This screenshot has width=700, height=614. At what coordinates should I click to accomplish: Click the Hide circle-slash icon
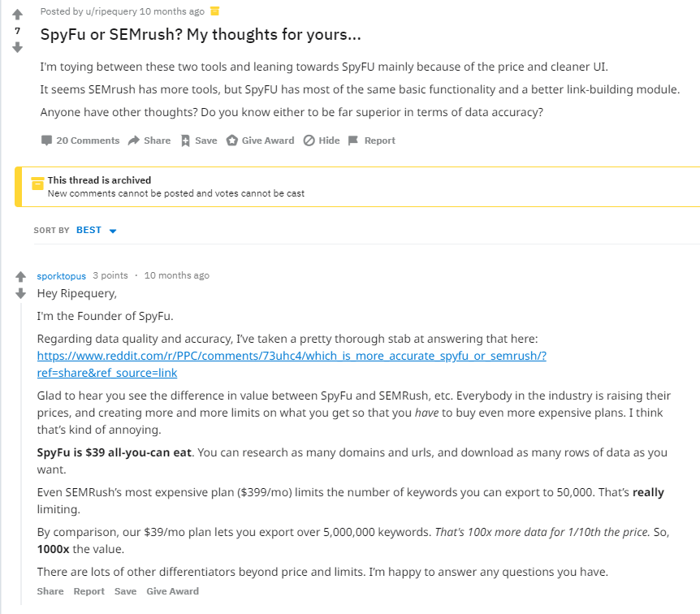309,141
